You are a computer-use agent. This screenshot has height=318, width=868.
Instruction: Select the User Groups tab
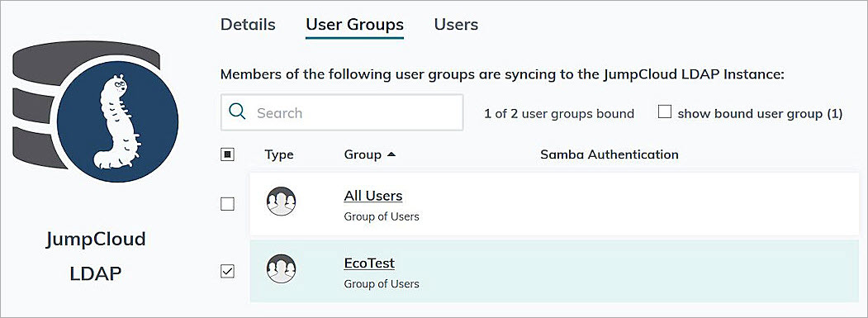tap(354, 25)
